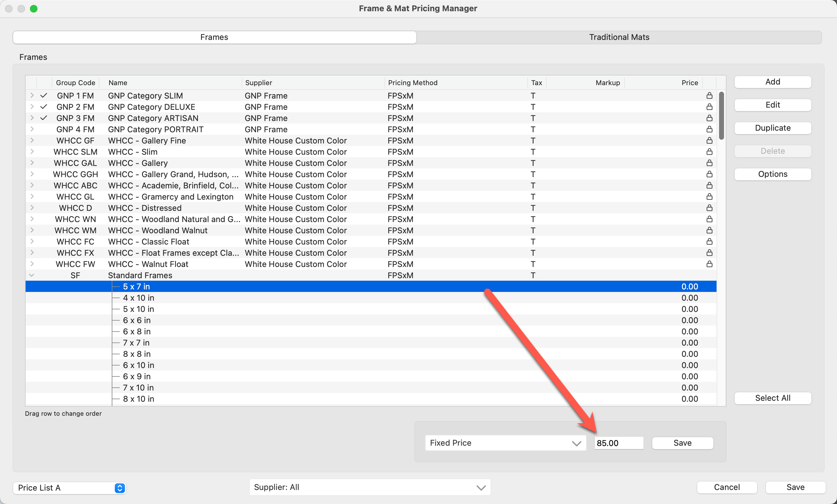The width and height of the screenshot is (837, 504).
Task: Click lock icon on WHCC FW row
Action: click(709, 264)
